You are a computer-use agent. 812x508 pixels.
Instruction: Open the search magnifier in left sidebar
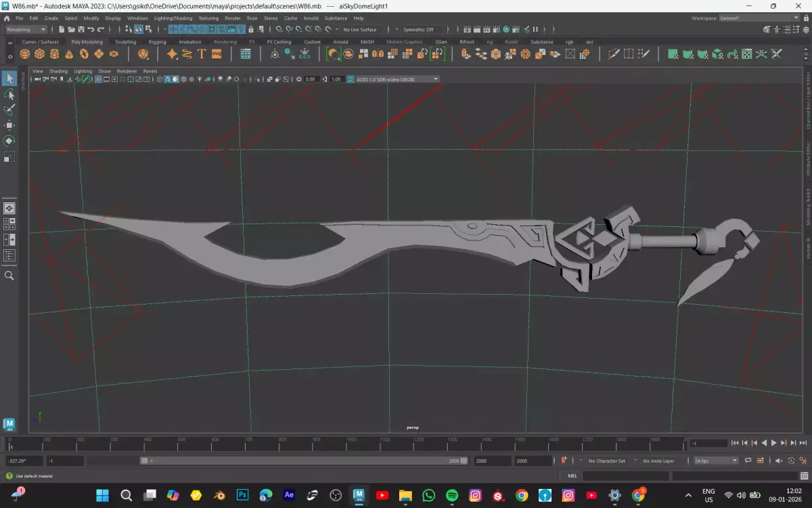tap(9, 276)
